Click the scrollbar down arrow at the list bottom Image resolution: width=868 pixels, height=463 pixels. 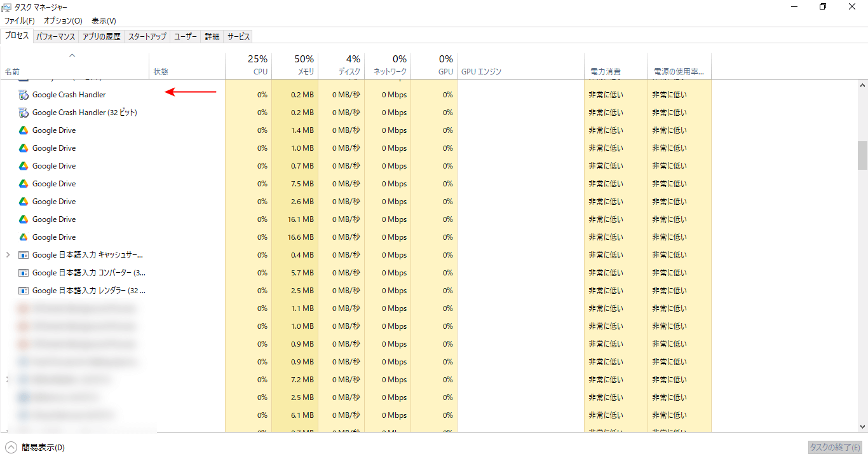point(862,427)
